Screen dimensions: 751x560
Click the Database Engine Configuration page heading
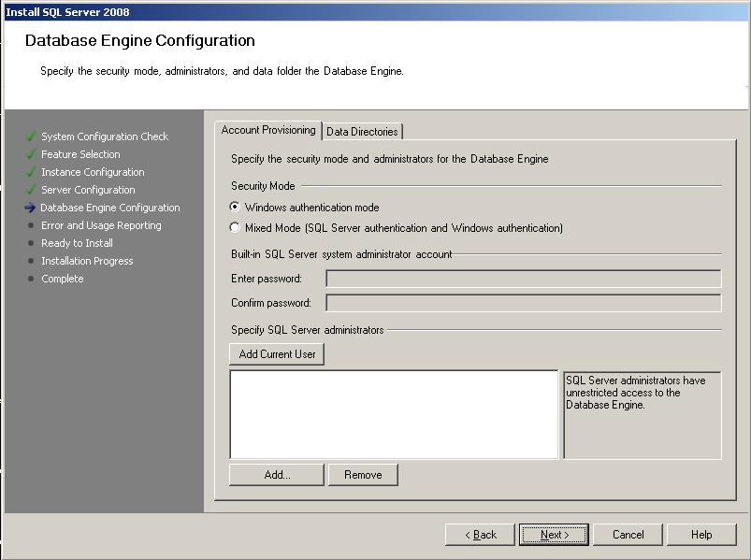[x=140, y=40]
